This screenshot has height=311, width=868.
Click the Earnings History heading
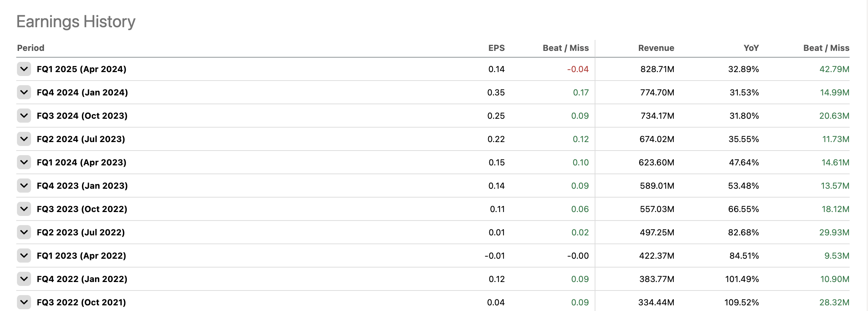76,22
